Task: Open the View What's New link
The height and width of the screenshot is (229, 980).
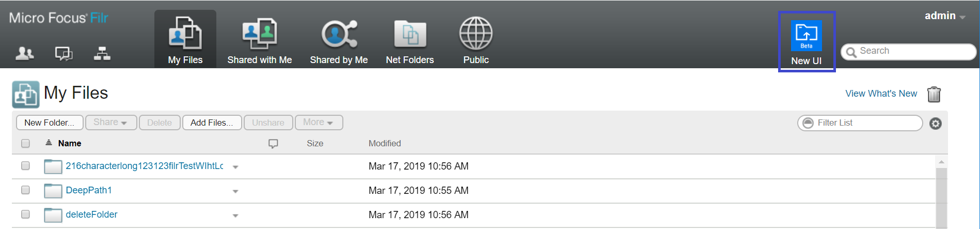Action: [881, 94]
